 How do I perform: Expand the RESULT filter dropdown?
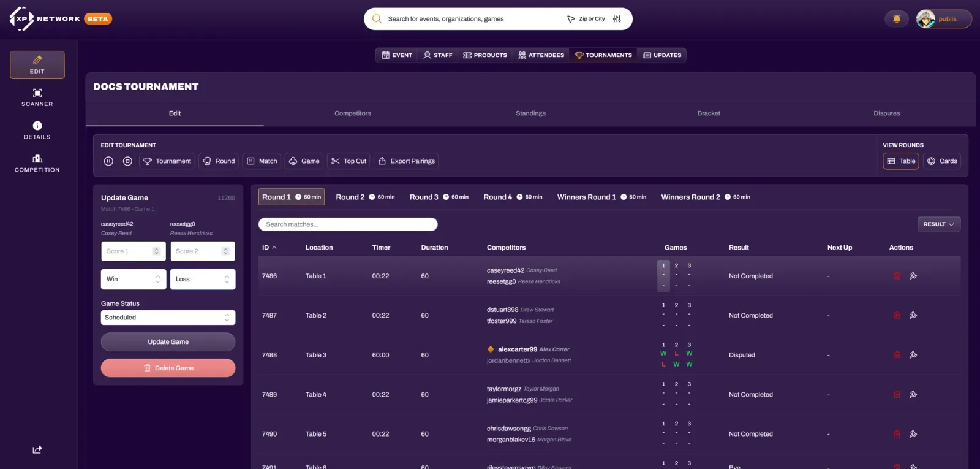click(938, 224)
